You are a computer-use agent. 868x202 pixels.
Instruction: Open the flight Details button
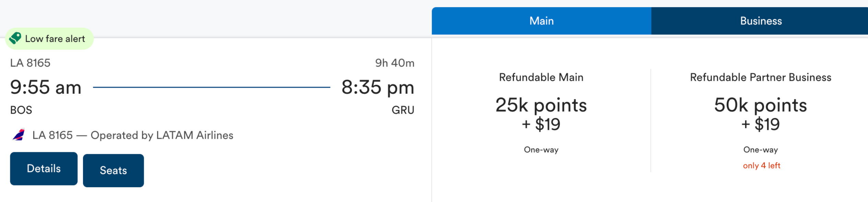pos(44,169)
